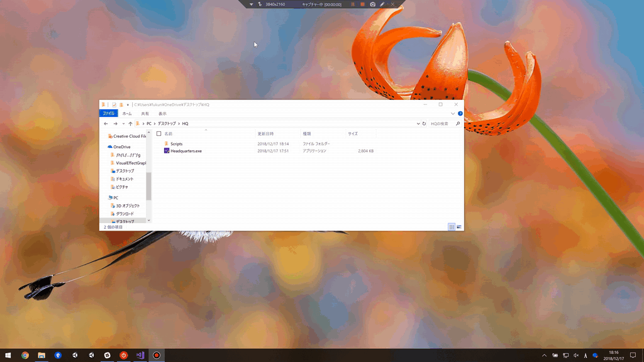Open the red power icon app in taskbar
This screenshot has height=362, width=644.
tap(124, 356)
